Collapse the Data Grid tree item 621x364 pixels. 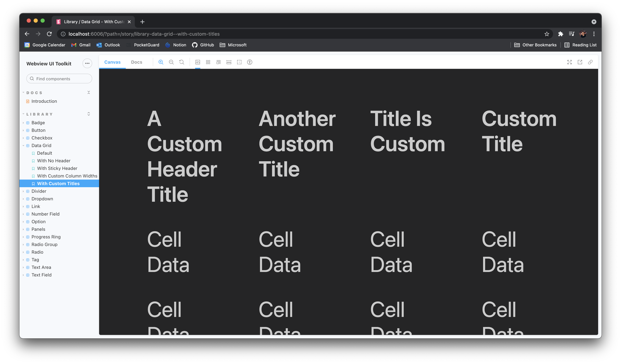tap(41, 145)
